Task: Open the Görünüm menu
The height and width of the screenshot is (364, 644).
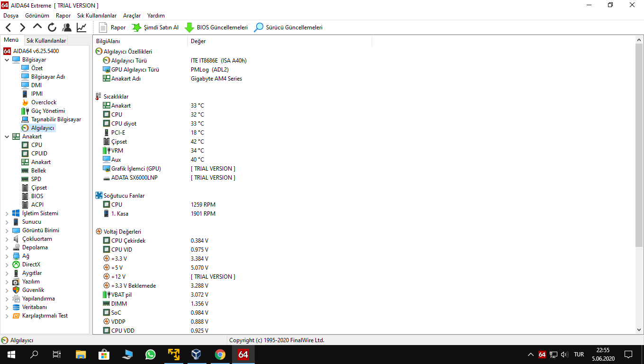Action: pyautogui.click(x=37, y=16)
